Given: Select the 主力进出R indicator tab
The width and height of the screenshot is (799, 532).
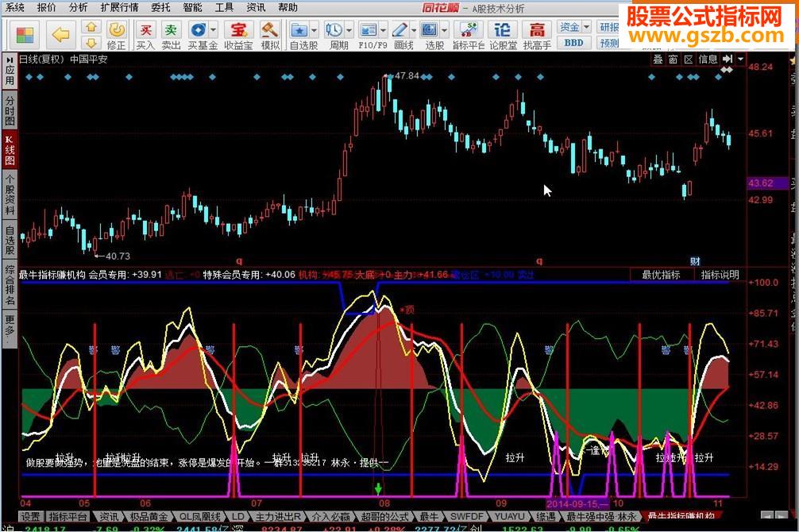Looking at the screenshot, I should pyautogui.click(x=278, y=516).
